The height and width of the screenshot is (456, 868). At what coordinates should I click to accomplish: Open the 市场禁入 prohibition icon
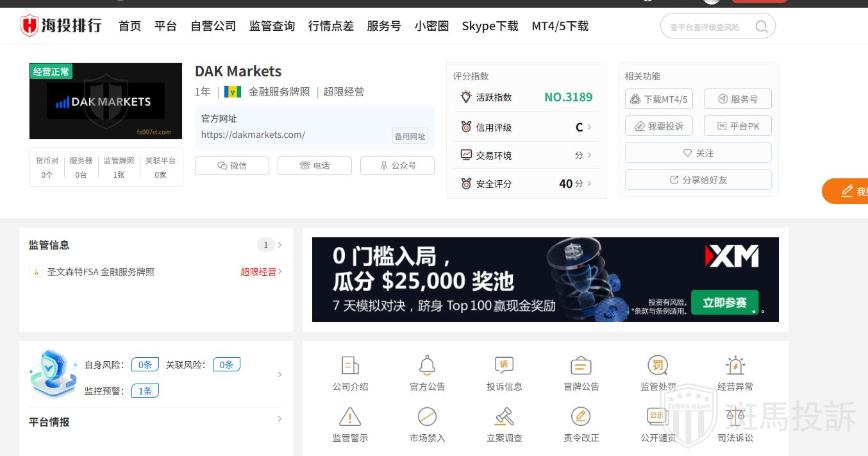tap(427, 416)
